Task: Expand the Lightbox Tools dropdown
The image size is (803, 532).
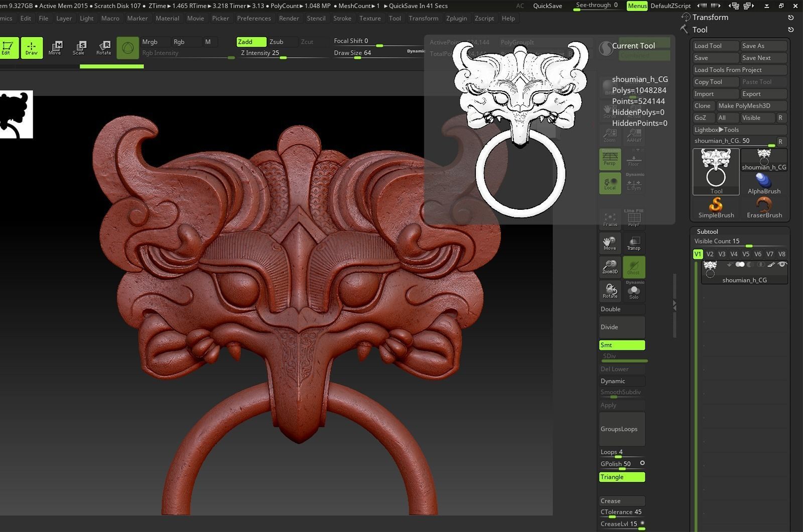Action: (722, 129)
